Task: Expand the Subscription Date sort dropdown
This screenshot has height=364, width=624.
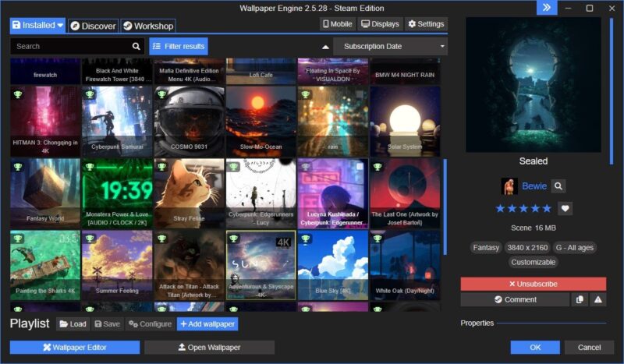Action: 391,47
